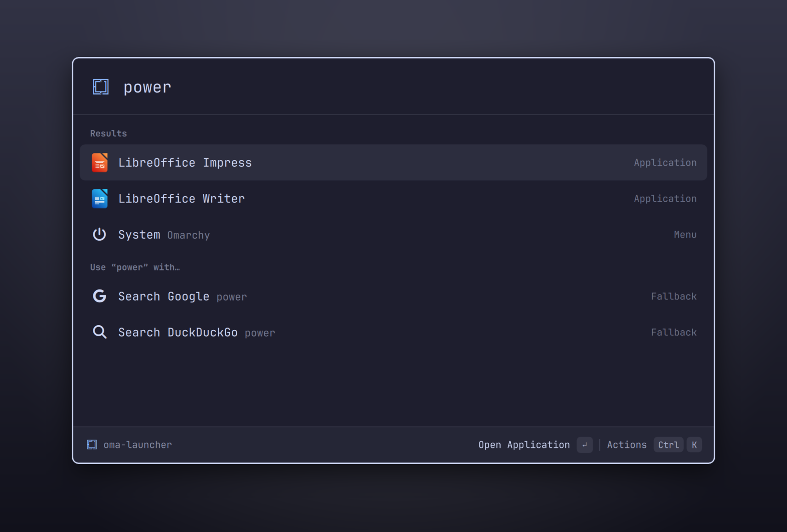Click the Use "power" with… heading

(x=135, y=267)
